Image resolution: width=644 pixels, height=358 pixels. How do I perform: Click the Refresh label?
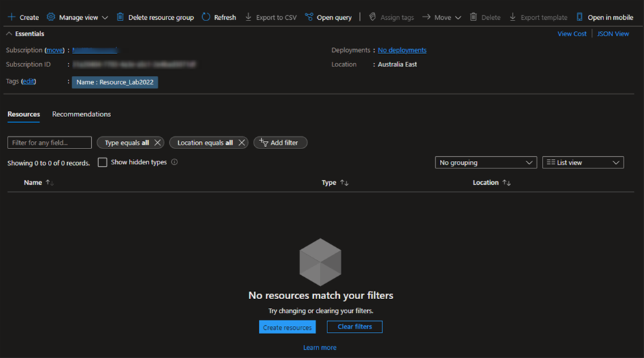(x=225, y=17)
